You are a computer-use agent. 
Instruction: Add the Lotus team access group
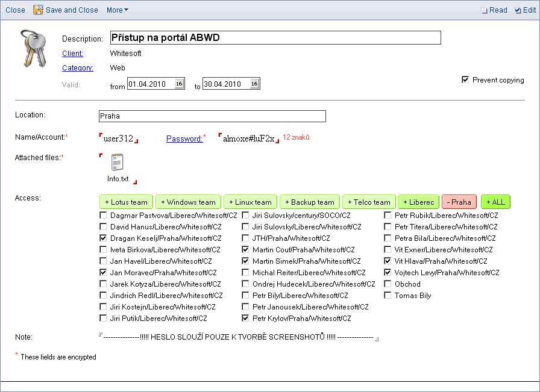(126, 202)
